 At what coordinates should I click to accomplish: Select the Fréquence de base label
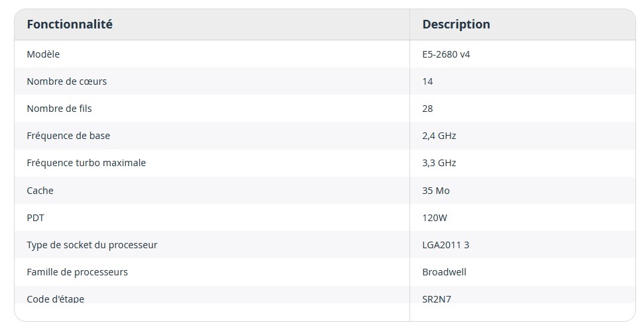pyautogui.click(x=68, y=136)
